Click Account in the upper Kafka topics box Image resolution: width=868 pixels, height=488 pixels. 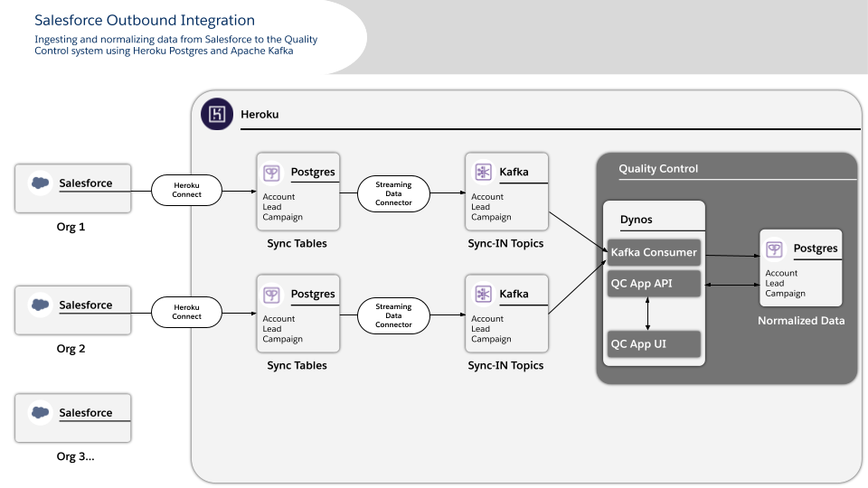coord(487,197)
